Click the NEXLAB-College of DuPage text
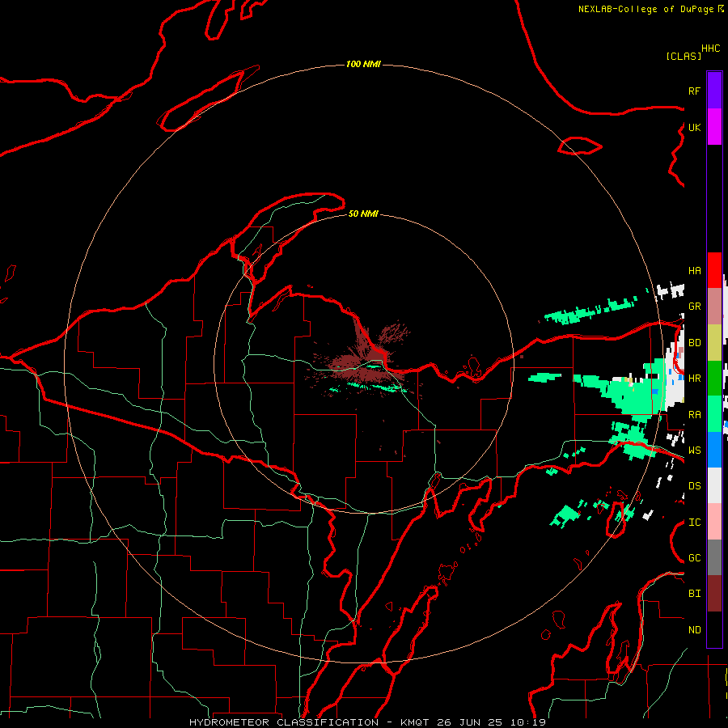Screen dimensions: 728x728 click(x=645, y=9)
